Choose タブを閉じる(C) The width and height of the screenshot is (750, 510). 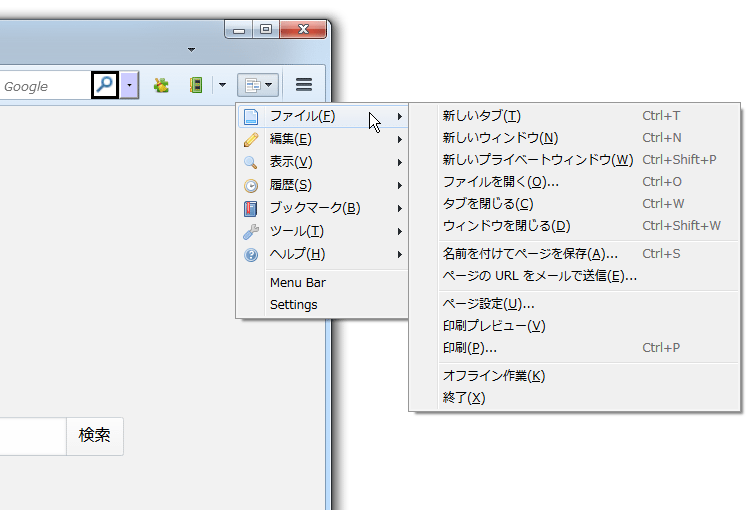click(574, 204)
